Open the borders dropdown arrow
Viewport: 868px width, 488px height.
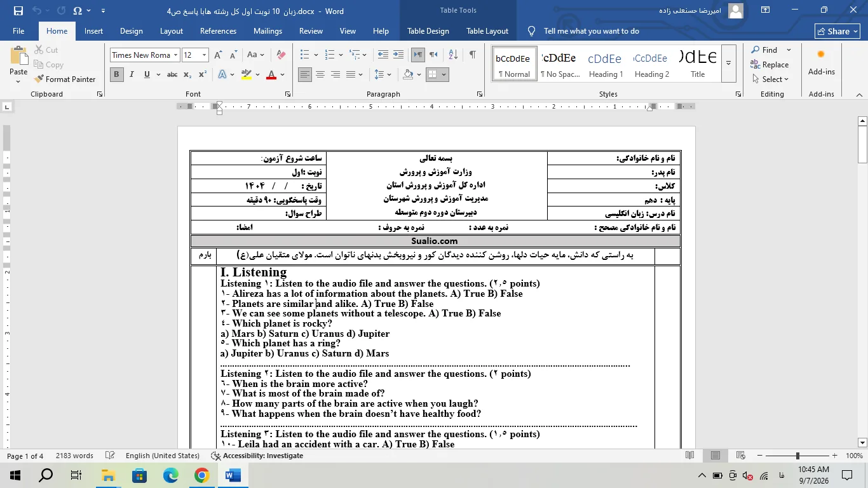click(x=444, y=75)
